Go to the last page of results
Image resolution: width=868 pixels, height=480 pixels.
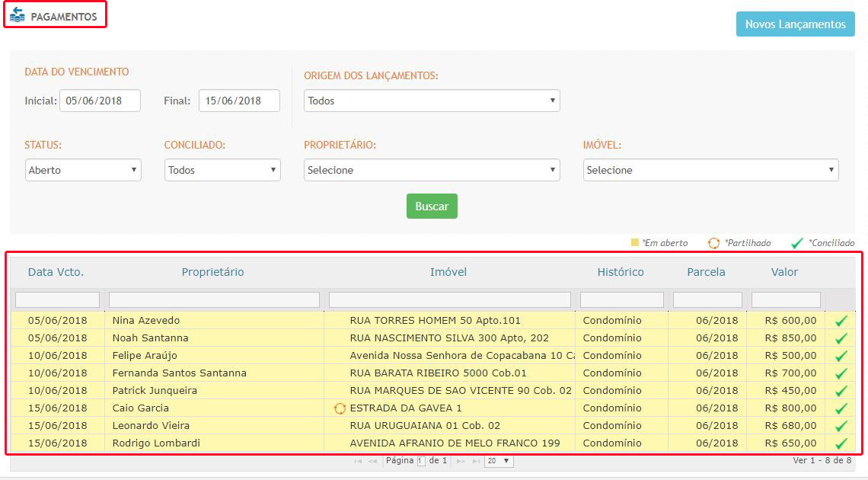point(476,461)
